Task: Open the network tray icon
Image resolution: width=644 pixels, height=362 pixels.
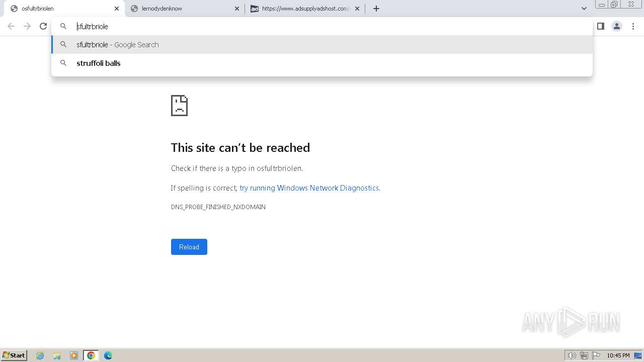Action: click(584, 355)
